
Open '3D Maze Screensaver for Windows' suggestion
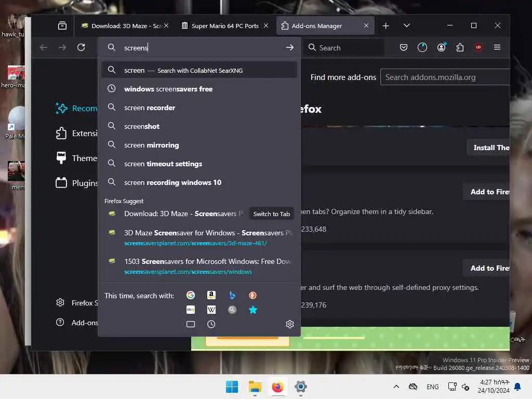[199, 237]
